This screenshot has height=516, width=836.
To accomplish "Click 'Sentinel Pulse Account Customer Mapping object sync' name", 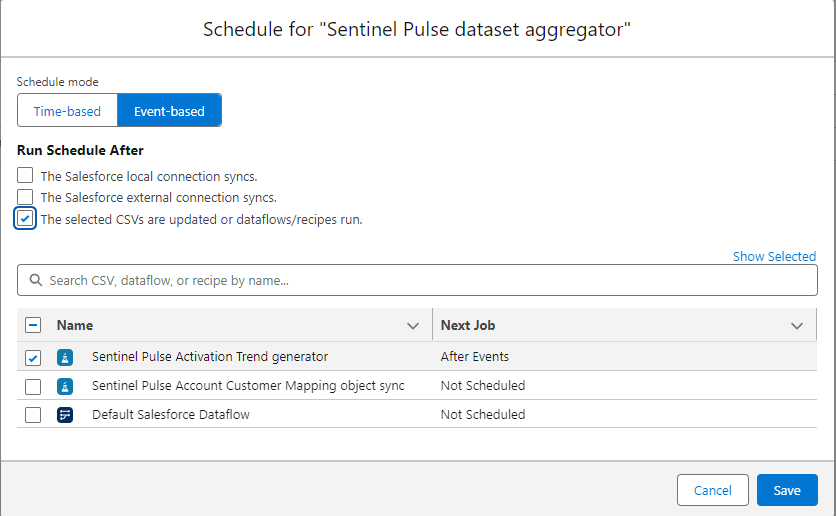I will (248, 385).
